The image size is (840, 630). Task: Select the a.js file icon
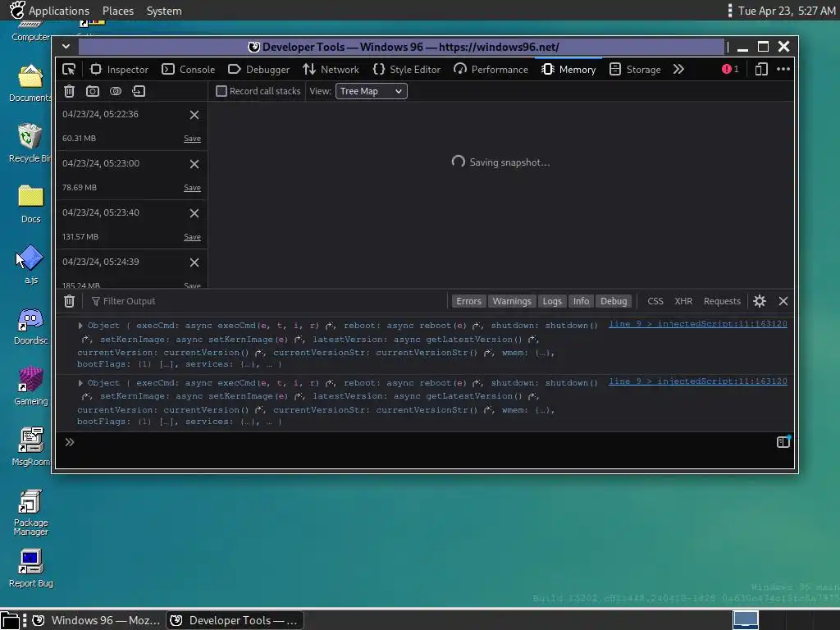pos(30,264)
